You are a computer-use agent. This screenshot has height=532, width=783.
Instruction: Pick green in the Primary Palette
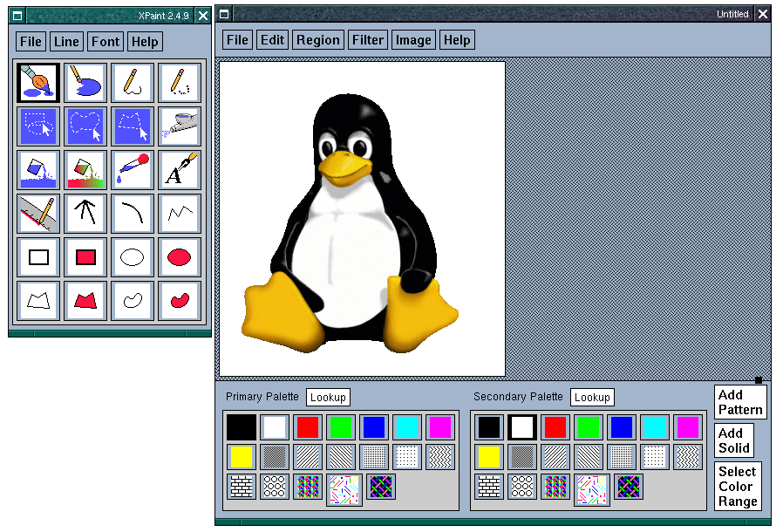(341, 427)
